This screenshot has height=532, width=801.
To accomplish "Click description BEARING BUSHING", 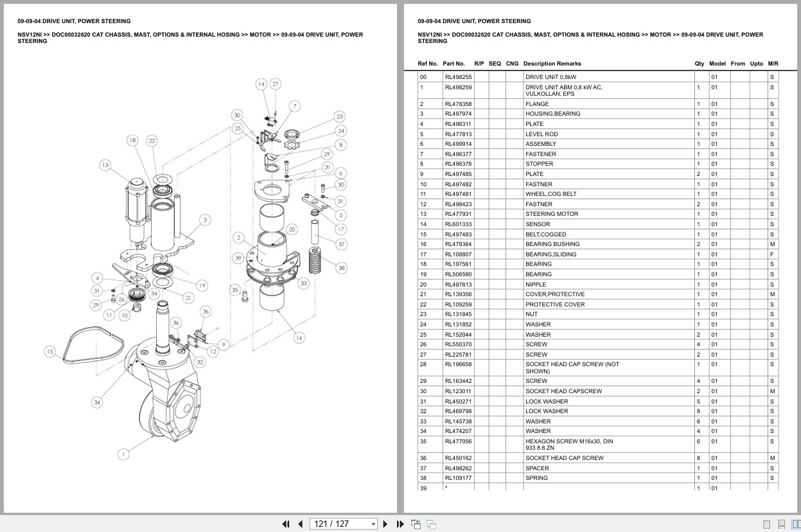I will click(x=552, y=244).
